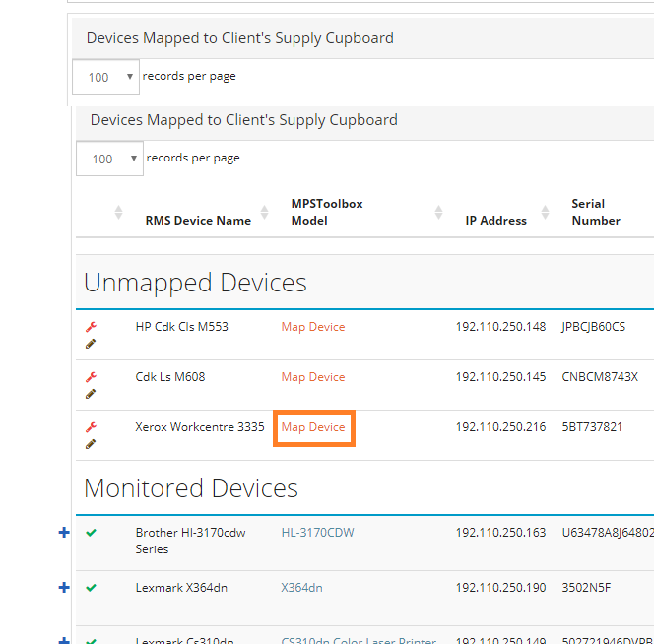Open the X364dn model link
Viewport: 654px width, 644px height.
tap(301, 588)
